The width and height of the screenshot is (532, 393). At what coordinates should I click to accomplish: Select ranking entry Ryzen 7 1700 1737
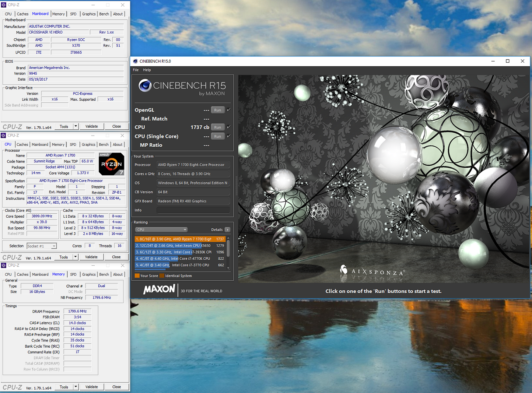(180, 239)
